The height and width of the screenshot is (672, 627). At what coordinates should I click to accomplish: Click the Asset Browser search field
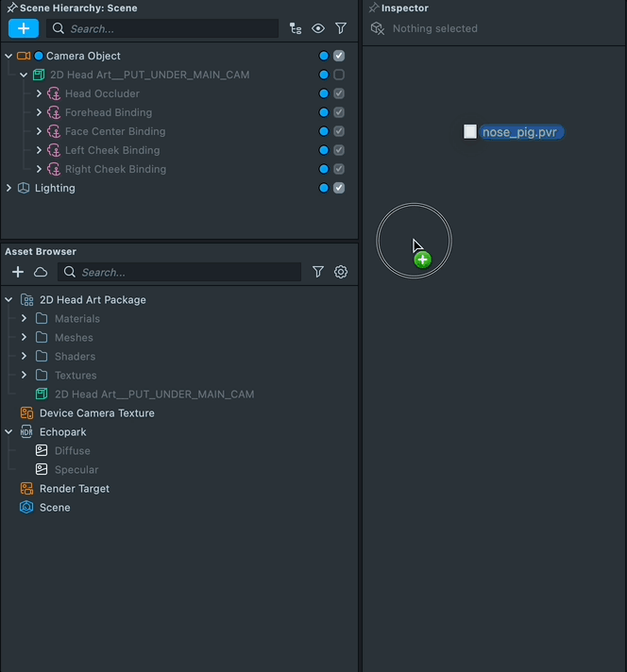point(179,272)
